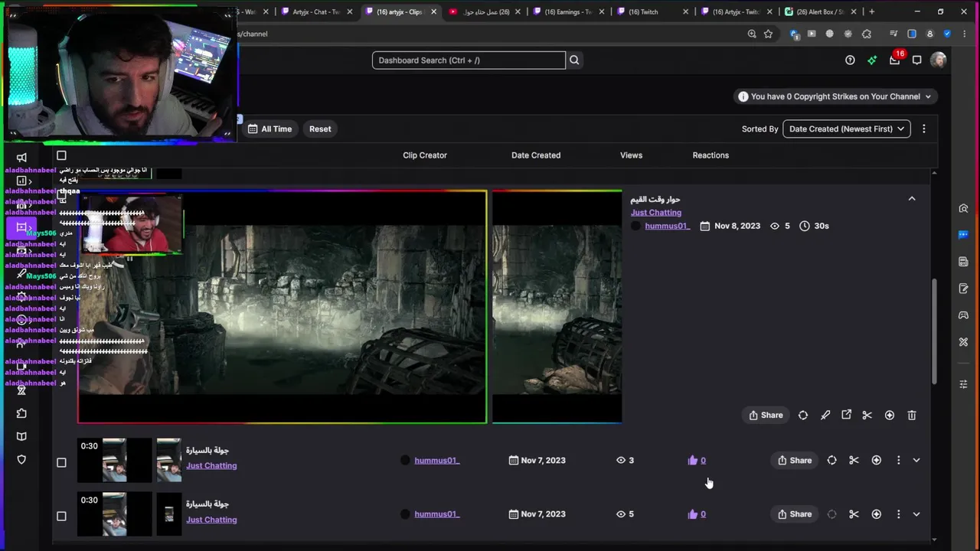
Task: Click the gamepad icon in right side panel
Action: (x=963, y=315)
